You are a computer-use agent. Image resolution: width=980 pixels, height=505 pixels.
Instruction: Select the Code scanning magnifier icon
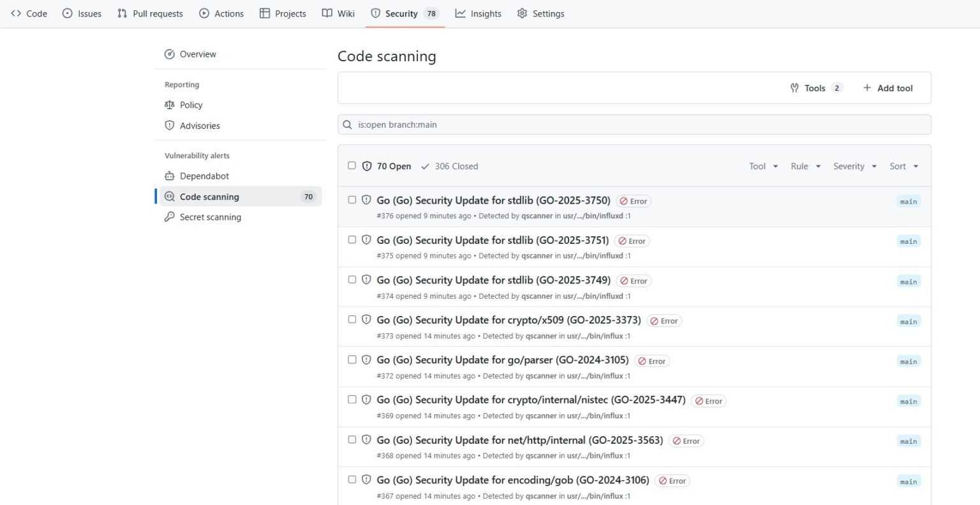pos(169,197)
